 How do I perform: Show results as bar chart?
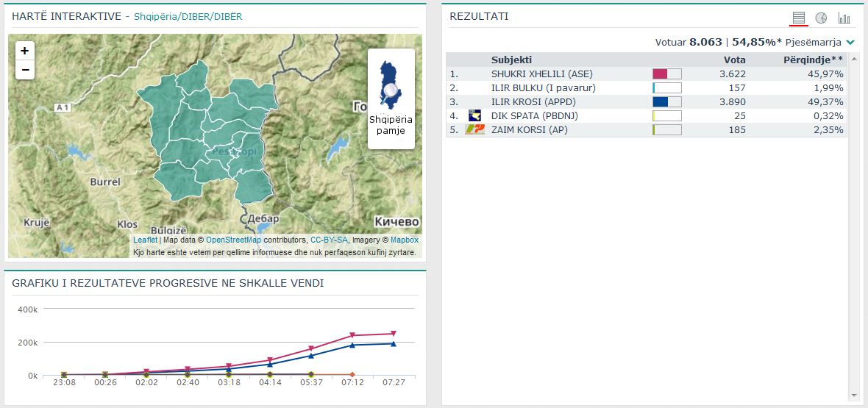click(844, 18)
